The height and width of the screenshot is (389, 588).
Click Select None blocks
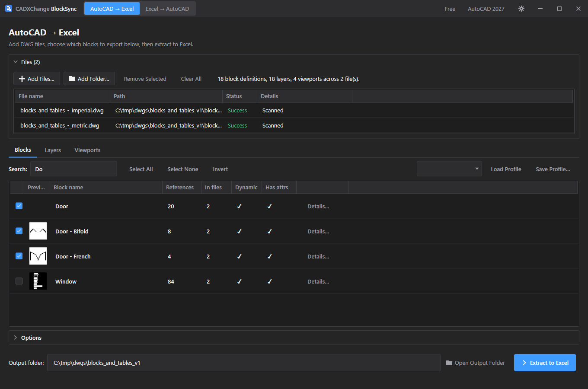(183, 169)
